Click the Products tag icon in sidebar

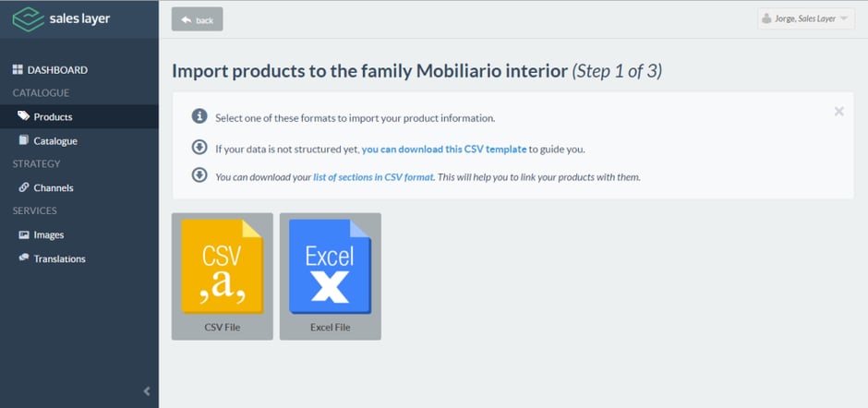point(23,115)
